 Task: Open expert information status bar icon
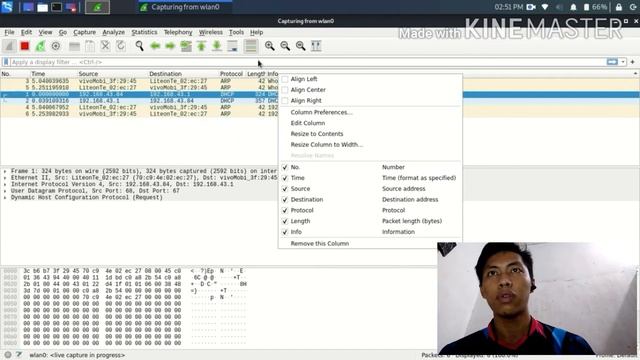click(x=8, y=355)
